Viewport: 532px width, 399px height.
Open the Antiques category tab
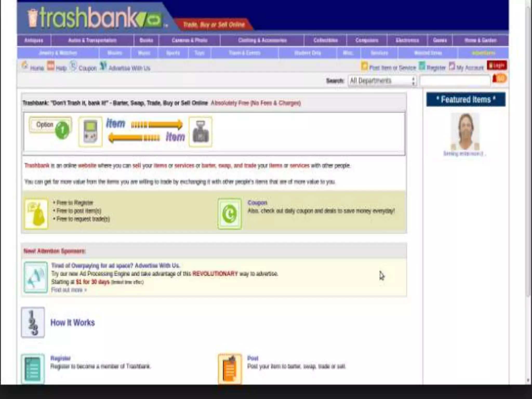pos(34,40)
